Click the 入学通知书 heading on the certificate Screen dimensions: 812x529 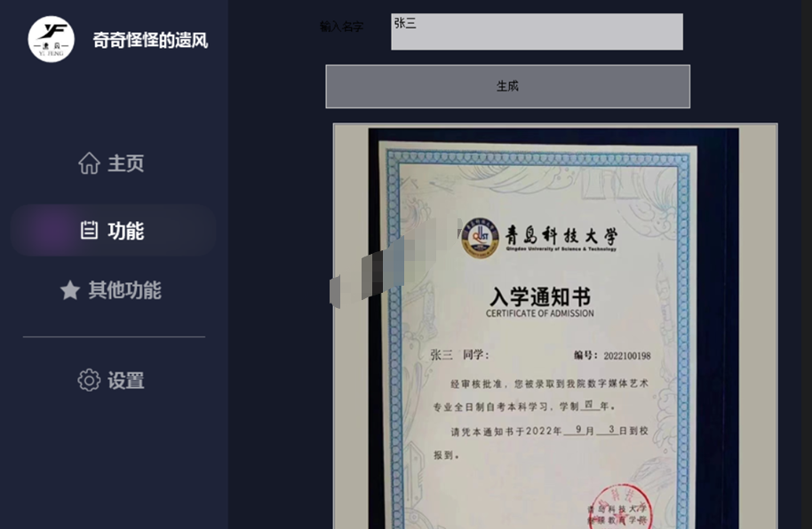point(539,296)
